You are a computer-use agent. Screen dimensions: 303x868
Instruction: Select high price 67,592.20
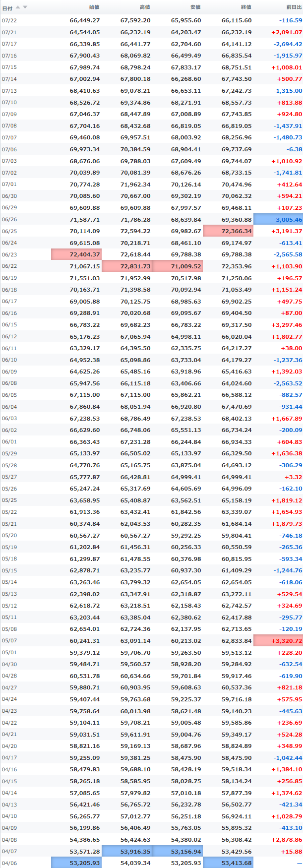pos(135,21)
